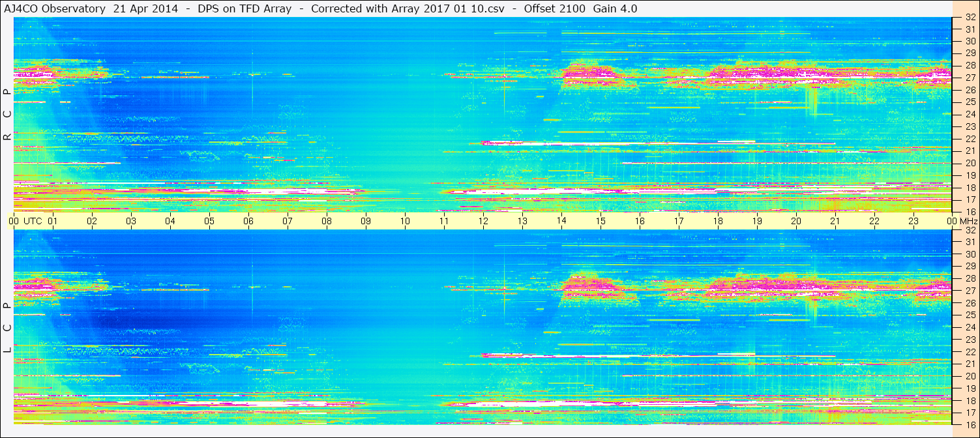Click 20 MHz label on RCP frequency scale
The image size is (980, 438).
point(970,163)
